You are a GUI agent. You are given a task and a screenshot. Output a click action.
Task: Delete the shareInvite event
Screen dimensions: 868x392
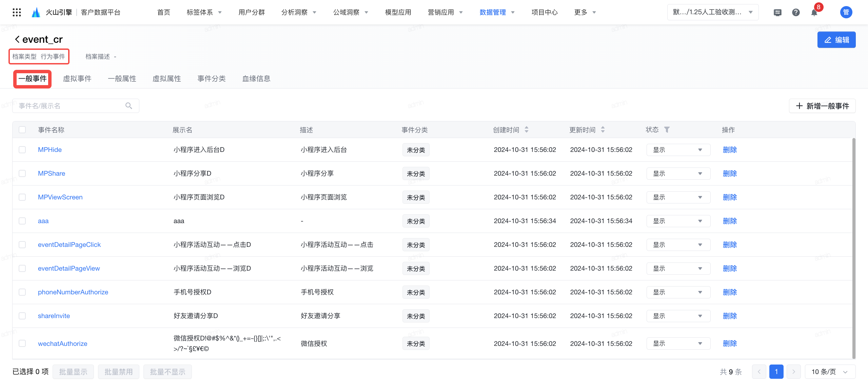coord(730,316)
